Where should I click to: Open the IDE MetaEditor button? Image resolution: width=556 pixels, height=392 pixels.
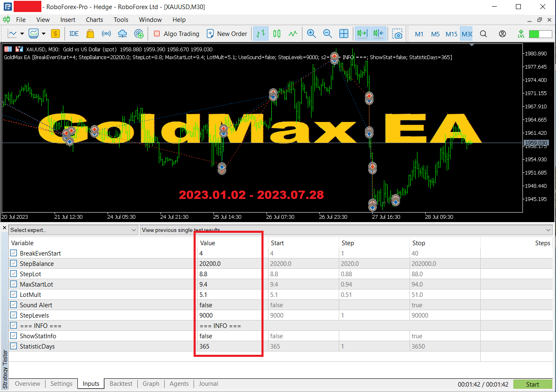point(74,33)
